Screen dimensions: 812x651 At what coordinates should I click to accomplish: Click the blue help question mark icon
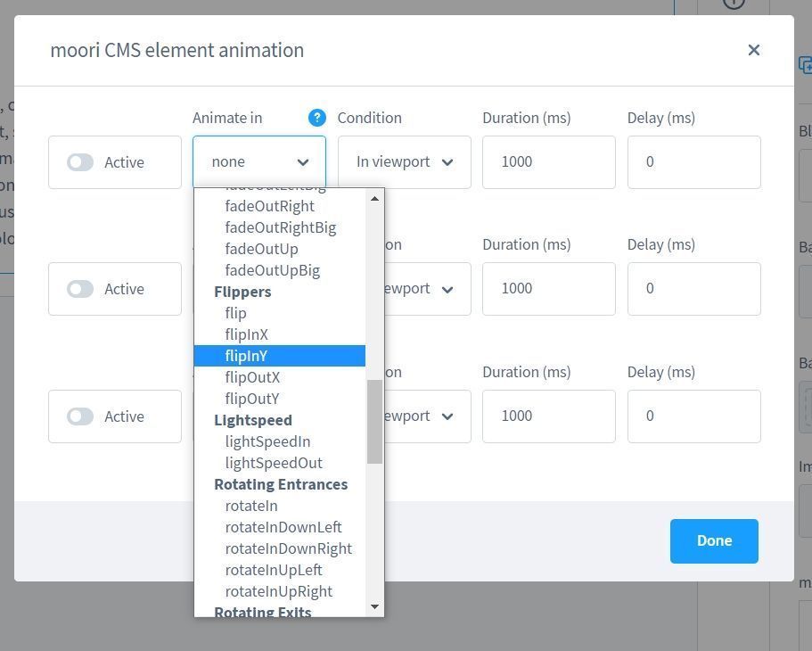(317, 118)
